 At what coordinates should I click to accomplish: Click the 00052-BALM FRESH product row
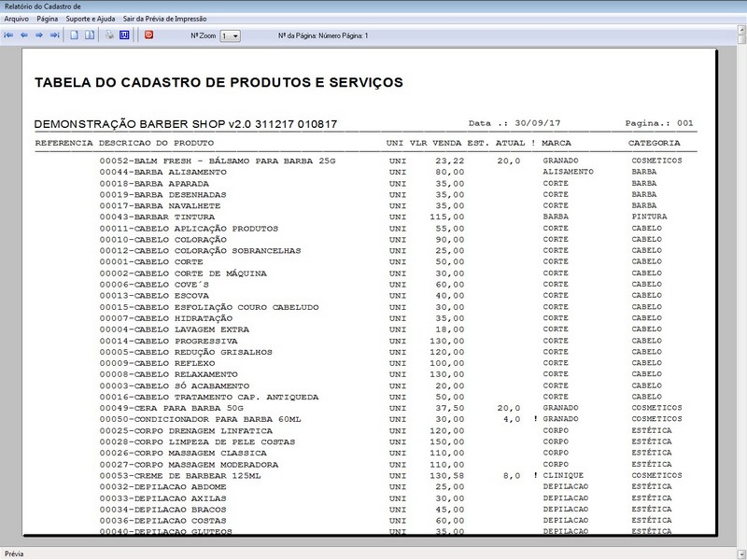[x=390, y=161]
